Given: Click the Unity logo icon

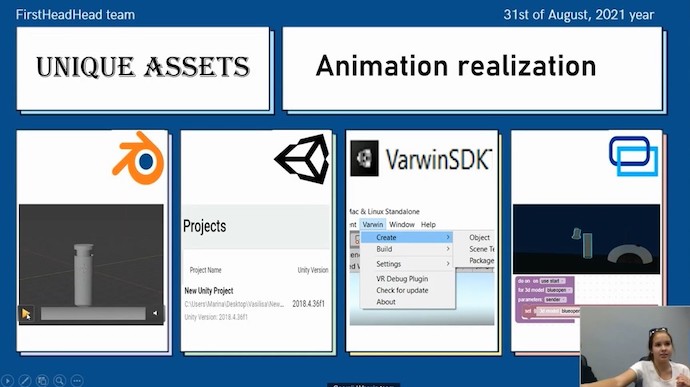Looking at the screenshot, I should [302, 158].
